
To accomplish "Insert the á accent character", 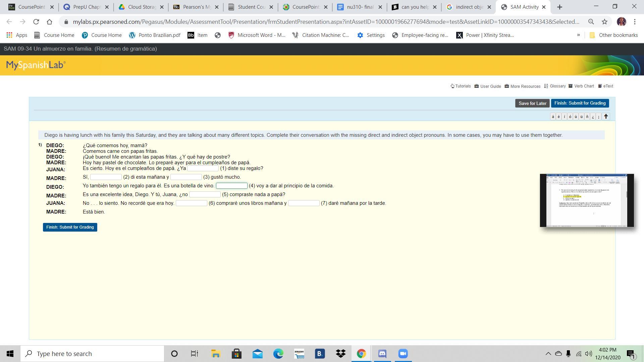I will (553, 117).
